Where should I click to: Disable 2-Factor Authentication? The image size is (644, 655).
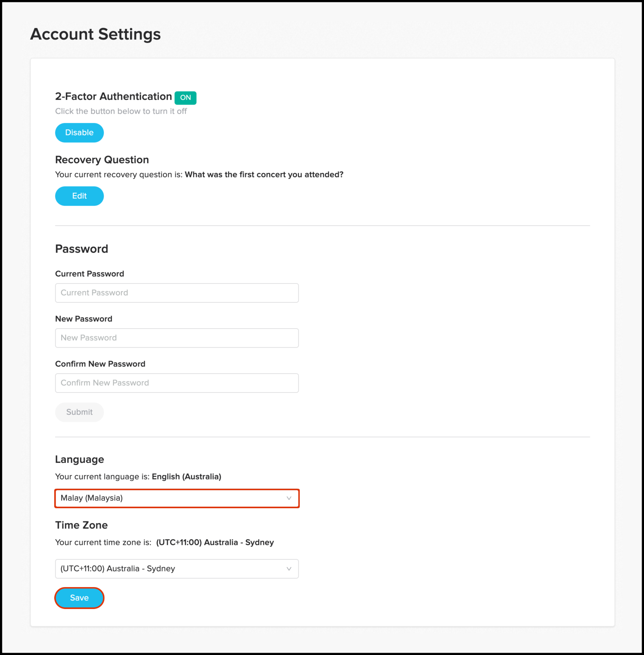[79, 132]
